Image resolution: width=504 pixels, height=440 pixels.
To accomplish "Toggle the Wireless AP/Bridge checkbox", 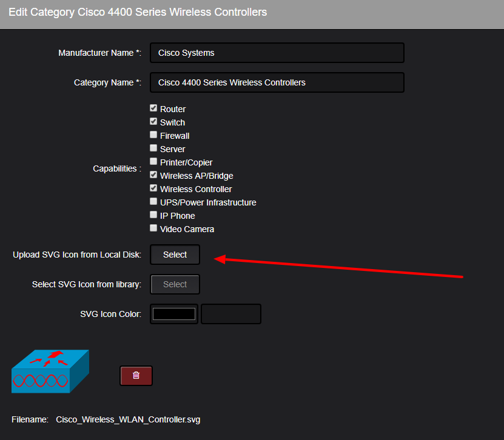I will pos(153,175).
